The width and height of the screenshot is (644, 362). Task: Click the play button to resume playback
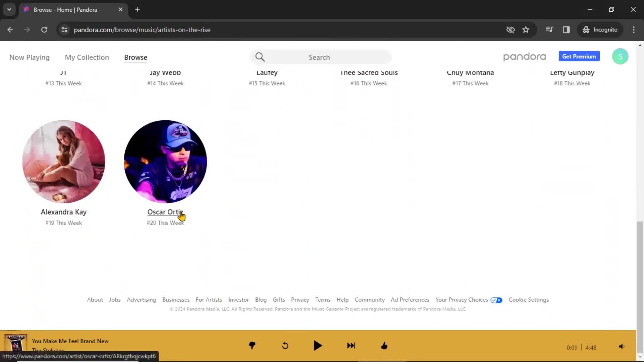tap(318, 346)
